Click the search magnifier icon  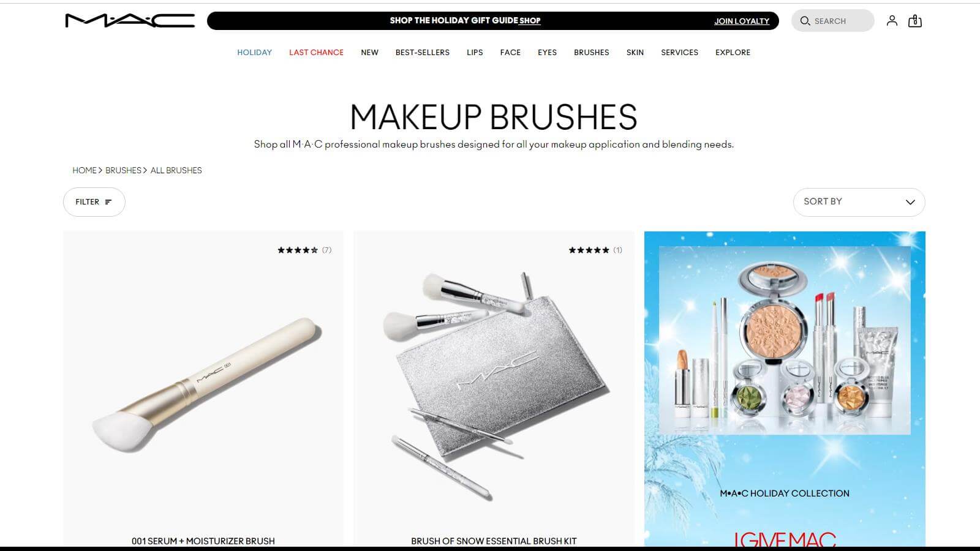(x=805, y=21)
